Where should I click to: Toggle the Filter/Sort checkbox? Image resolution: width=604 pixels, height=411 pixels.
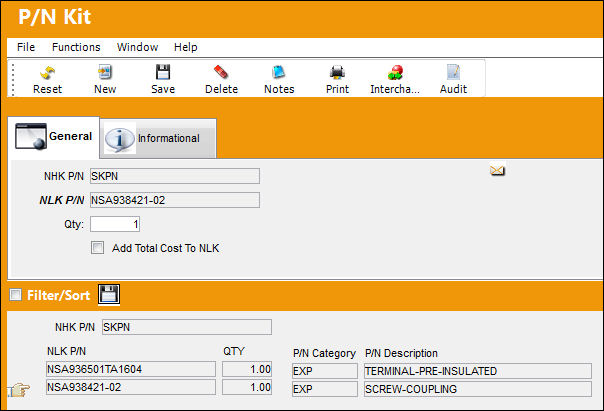click(x=15, y=295)
